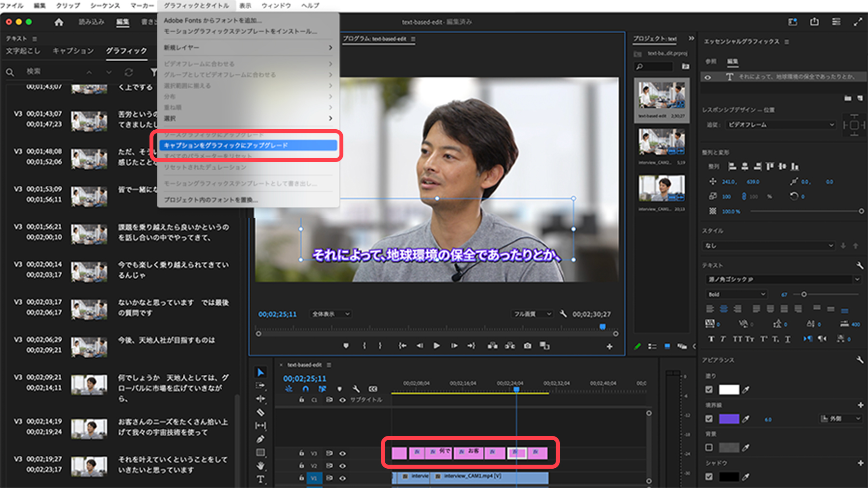Viewport: 868px width, 488px height.
Task: Click the font size slider handle
Action: 804,294
